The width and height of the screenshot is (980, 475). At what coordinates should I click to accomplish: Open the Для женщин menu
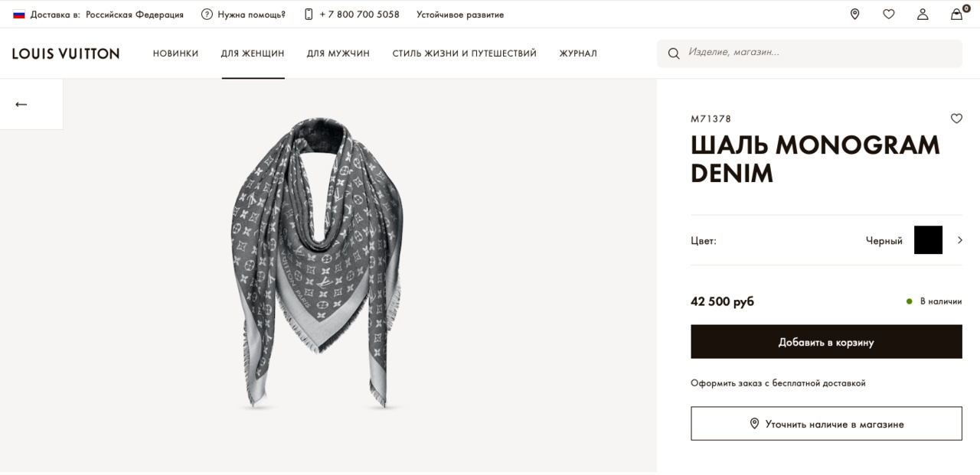[x=253, y=54]
